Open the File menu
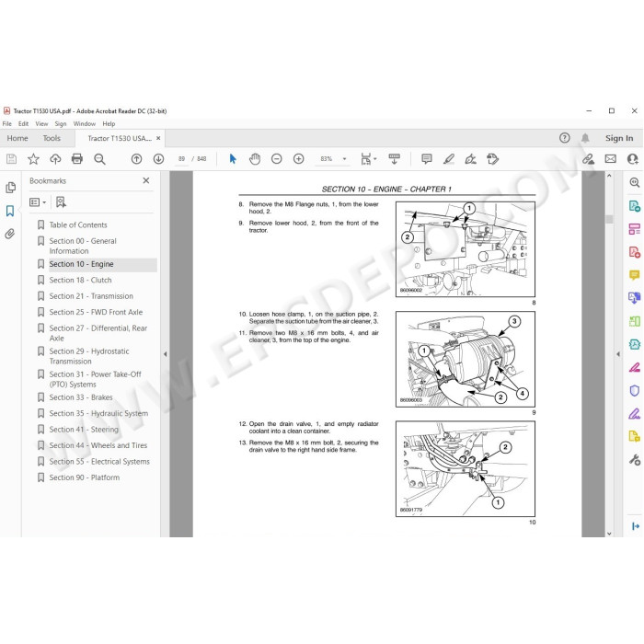This screenshot has width=644, height=644. click(7, 123)
